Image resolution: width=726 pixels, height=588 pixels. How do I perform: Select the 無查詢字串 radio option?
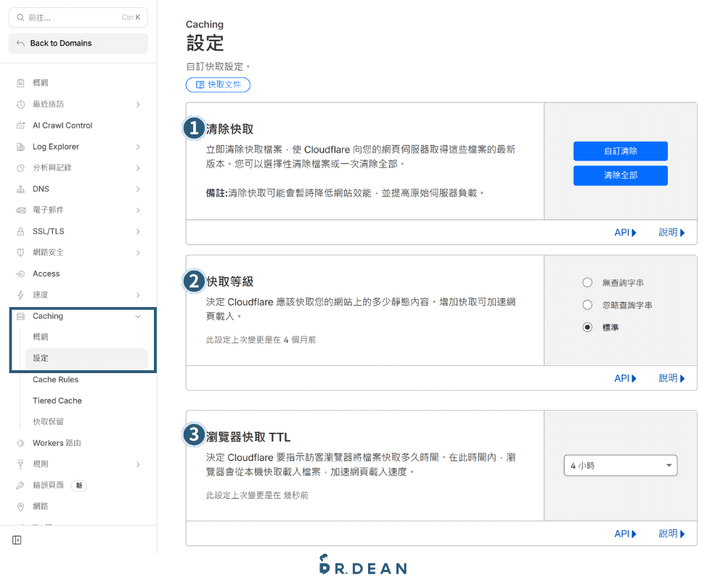point(587,282)
